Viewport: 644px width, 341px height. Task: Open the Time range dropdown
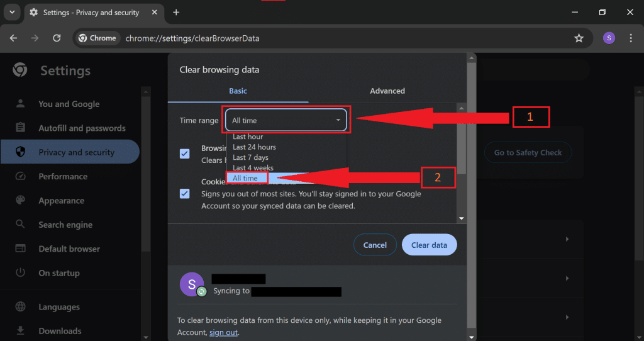point(286,120)
